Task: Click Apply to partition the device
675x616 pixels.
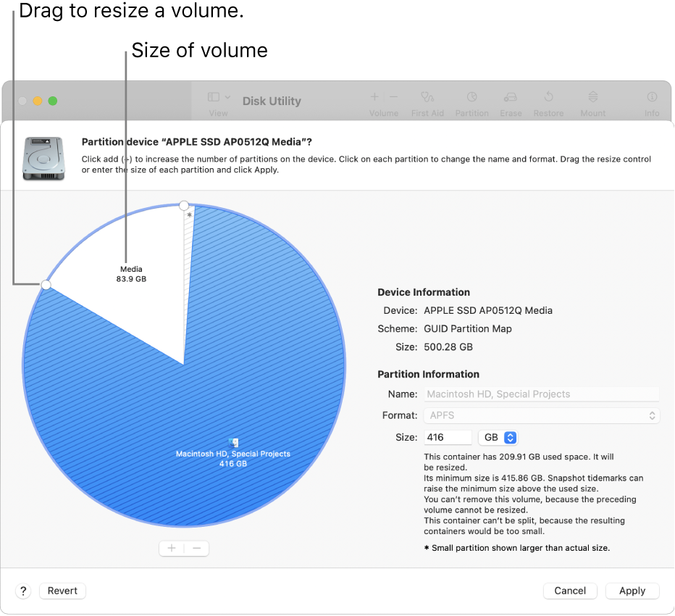Action: pyautogui.click(x=632, y=591)
